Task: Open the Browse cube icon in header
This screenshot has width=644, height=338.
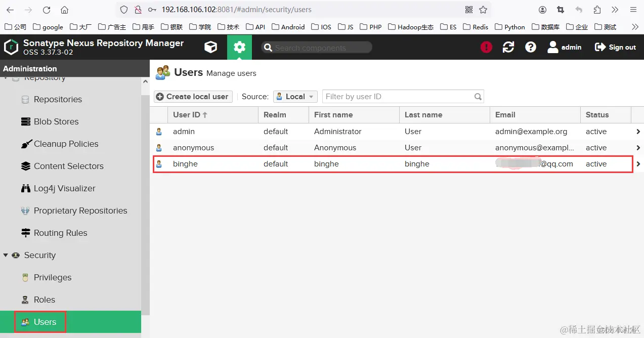Action: pos(210,47)
